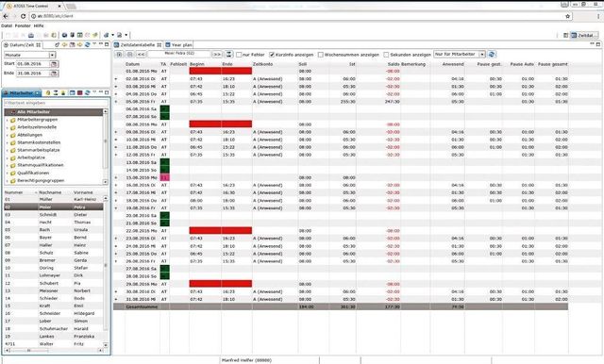604x364 pixels.
Task: Click the sync icon in Datum/Zeit panel
Action: [87, 45]
